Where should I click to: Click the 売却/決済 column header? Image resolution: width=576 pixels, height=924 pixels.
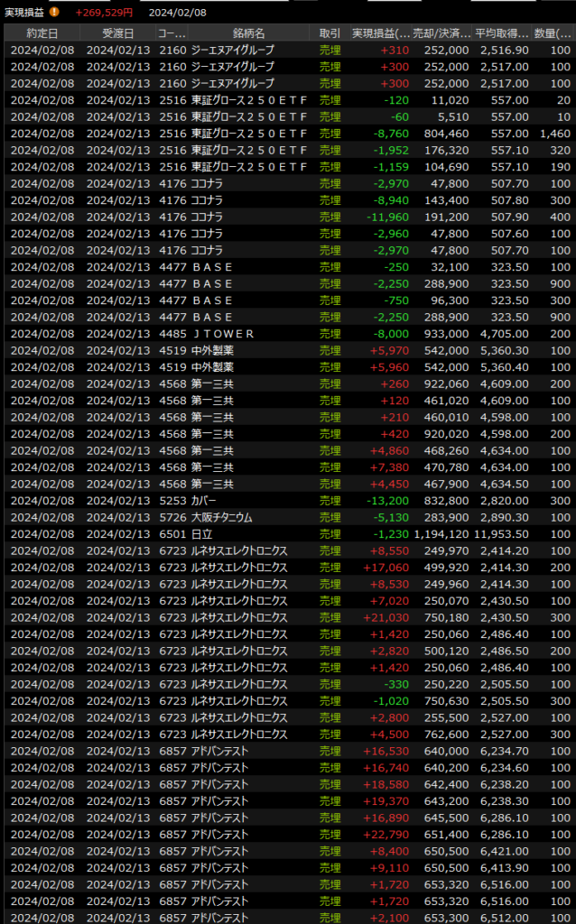[442, 33]
